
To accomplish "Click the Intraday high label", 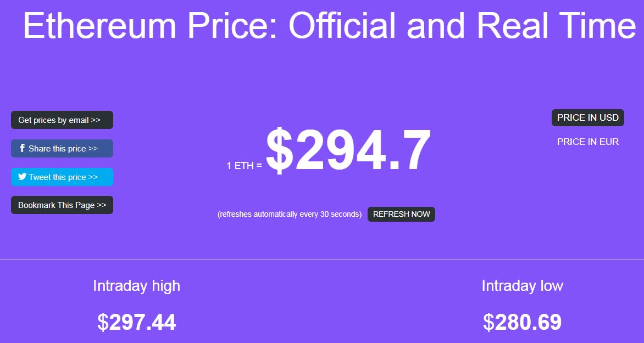I will click(136, 286).
